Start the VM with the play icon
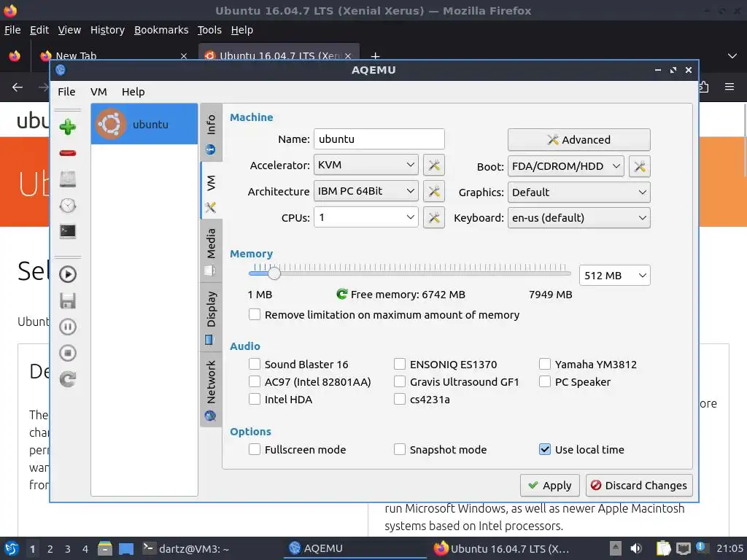The height and width of the screenshot is (560, 747). tap(68, 274)
